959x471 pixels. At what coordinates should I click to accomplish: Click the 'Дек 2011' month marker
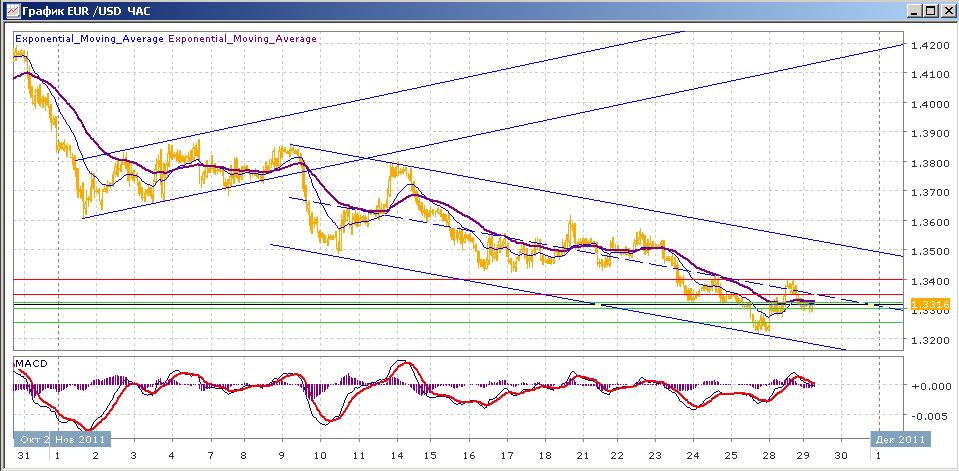(x=902, y=439)
